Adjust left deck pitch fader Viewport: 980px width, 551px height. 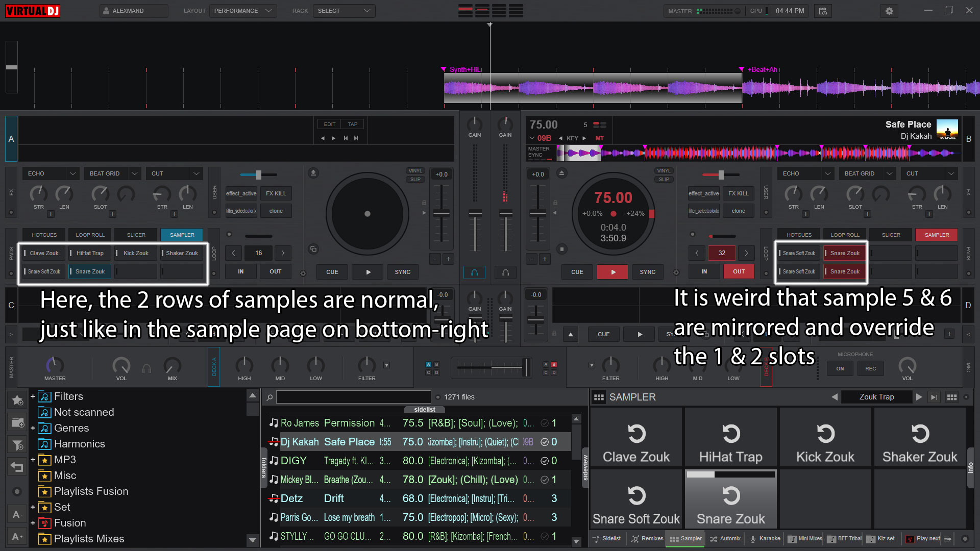[442, 213]
